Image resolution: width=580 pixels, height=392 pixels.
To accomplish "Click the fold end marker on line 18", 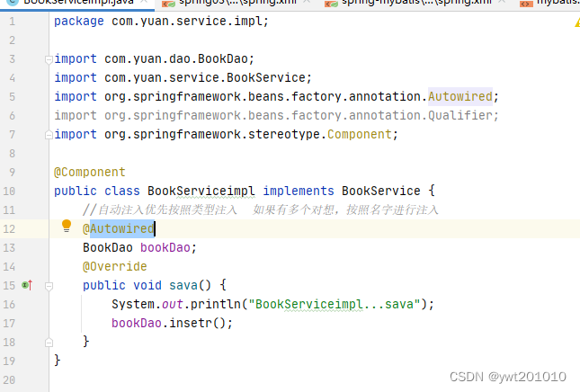I will 49,343.
